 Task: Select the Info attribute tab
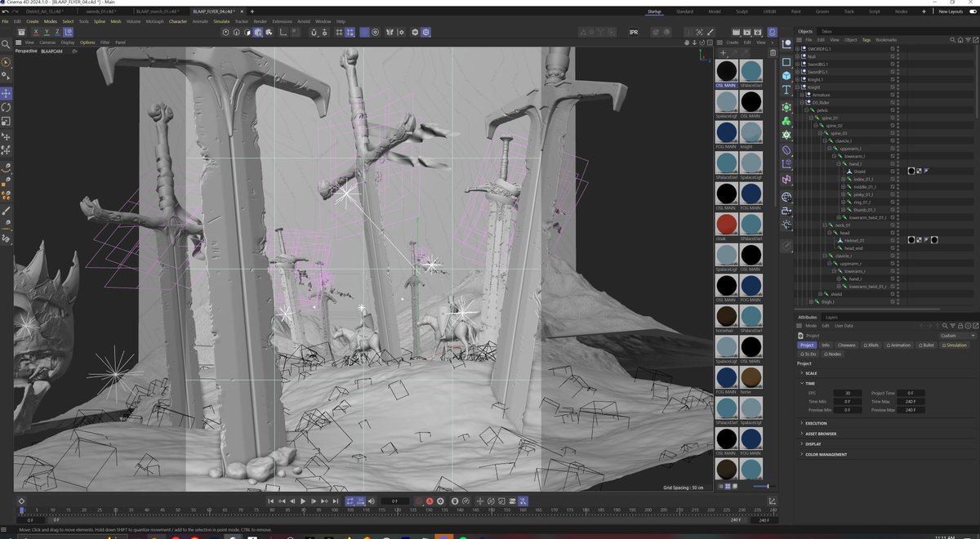point(826,345)
